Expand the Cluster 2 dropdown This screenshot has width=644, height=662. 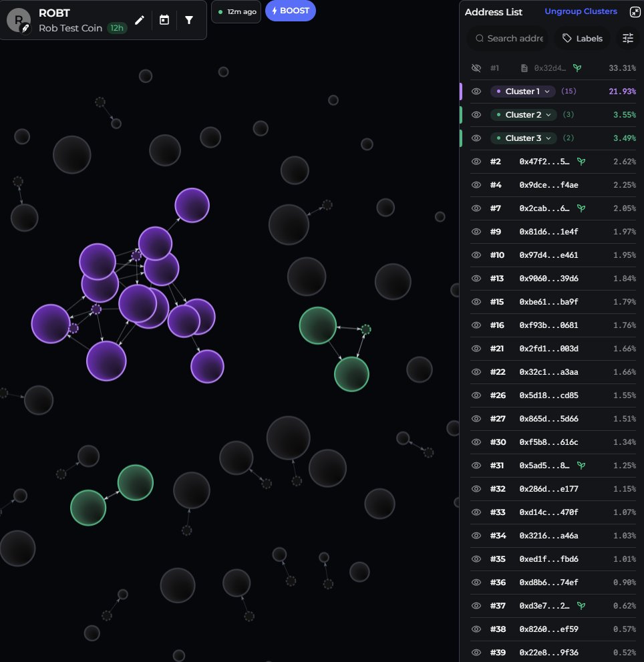coord(524,115)
